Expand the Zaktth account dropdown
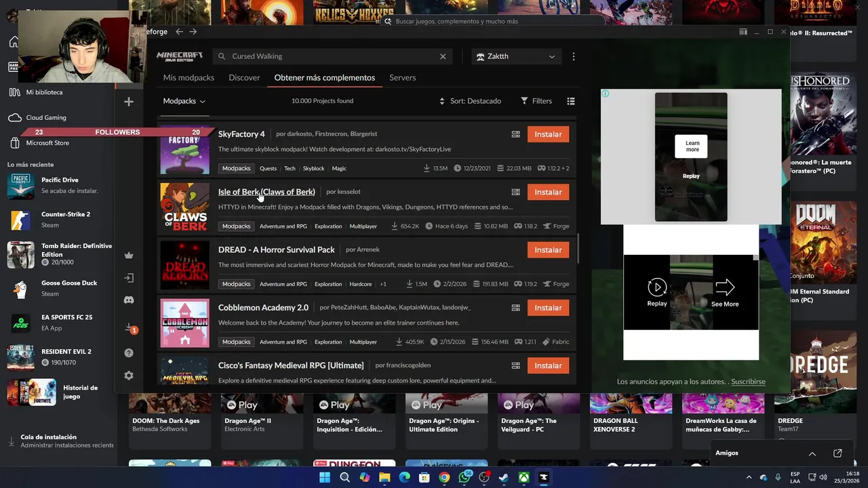868x488 pixels. pyautogui.click(x=516, y=56)
